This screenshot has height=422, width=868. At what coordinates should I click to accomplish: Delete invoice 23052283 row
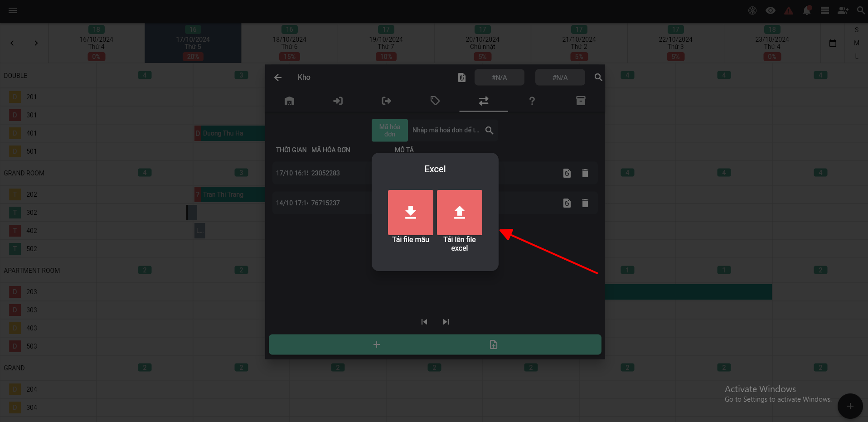point(585,173)
